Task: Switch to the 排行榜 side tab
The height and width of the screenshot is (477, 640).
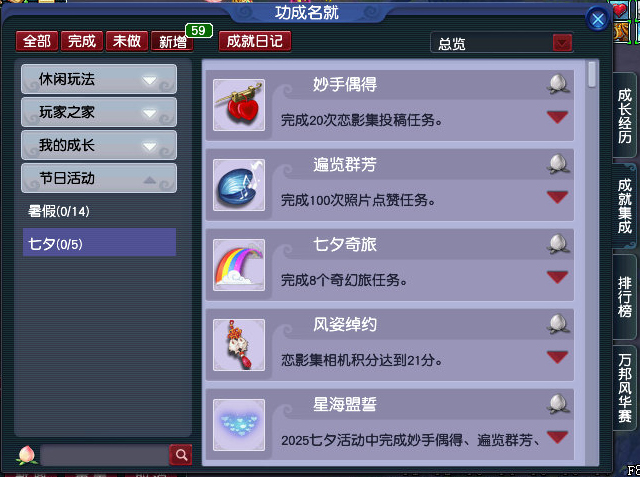Action: [x=624, y=297]
